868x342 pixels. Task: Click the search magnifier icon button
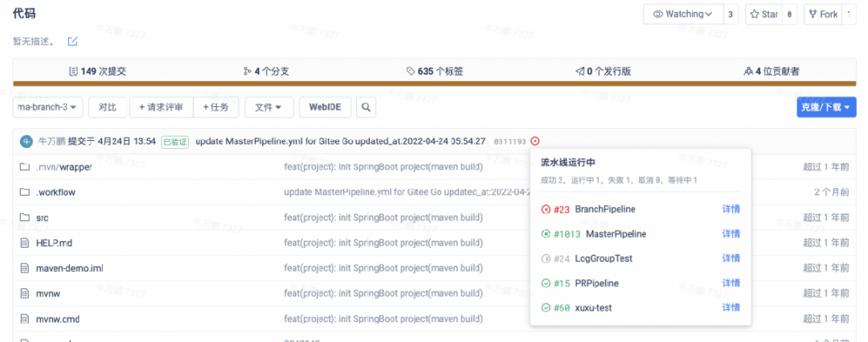point(365,107)
